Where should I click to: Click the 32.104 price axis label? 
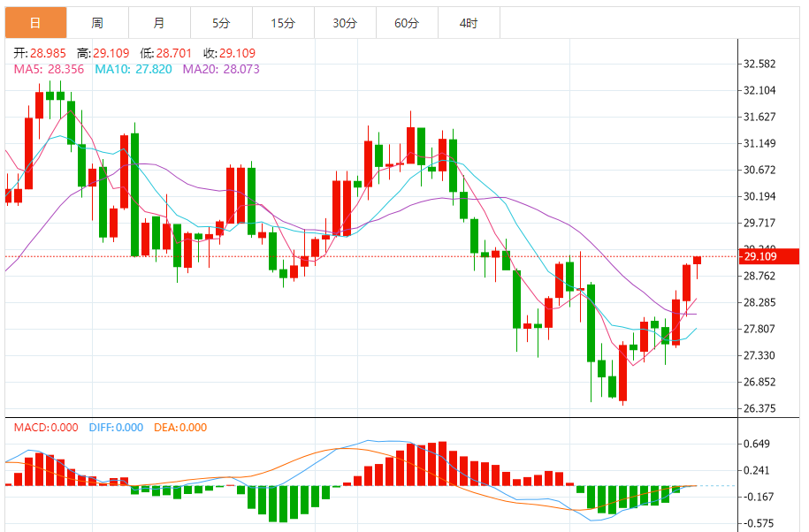759,90
